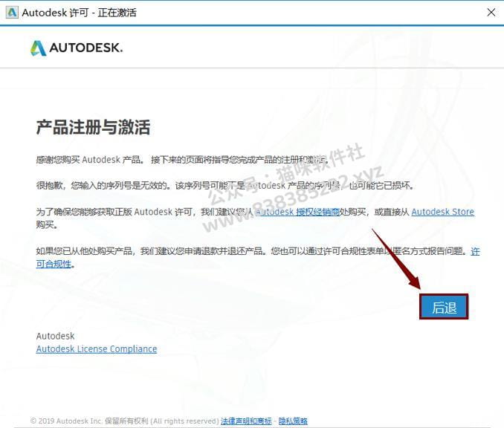The width and height of the screenshot is (504, 428).
Task: Open the Autodesk License Compliance link
Action: point(97,349)
